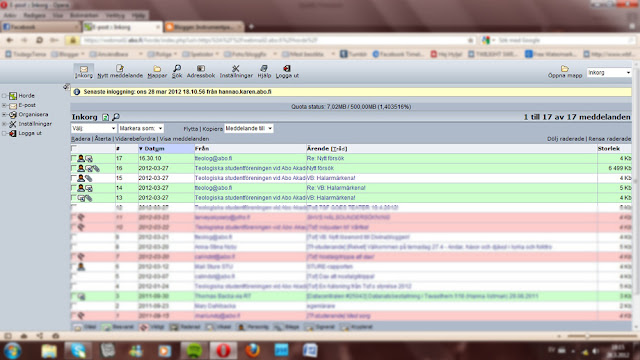Open Inställningar tools icon in toolbar
This screenshot has width=640, height=360.
pyautogui.click(x=236, y=69)
